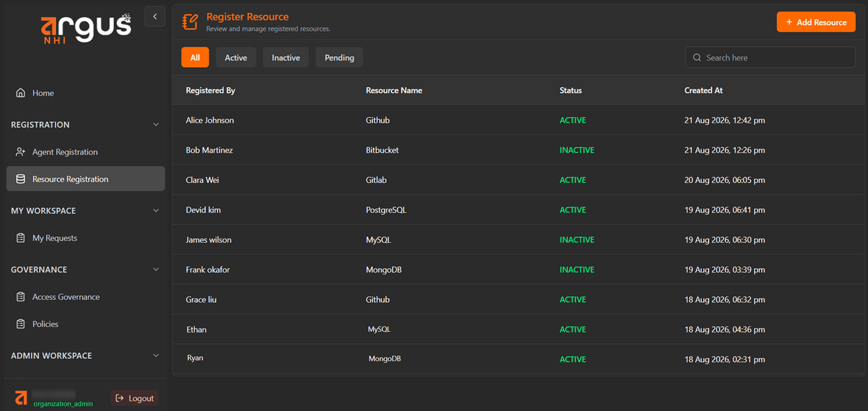Screen dimensions: 868x411
Task: Click the Status column header
Action: point(571,91)
